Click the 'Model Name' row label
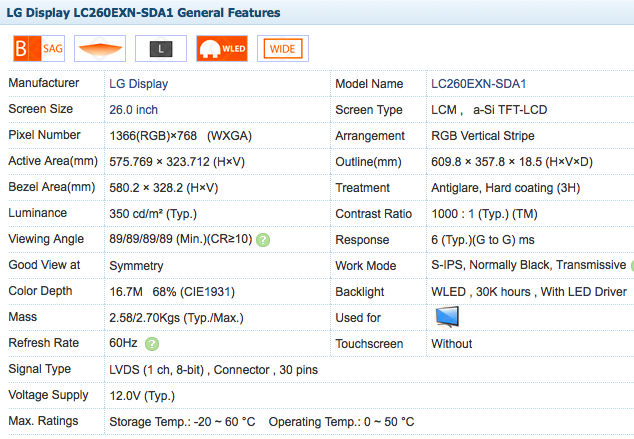 tap(369, 84)
